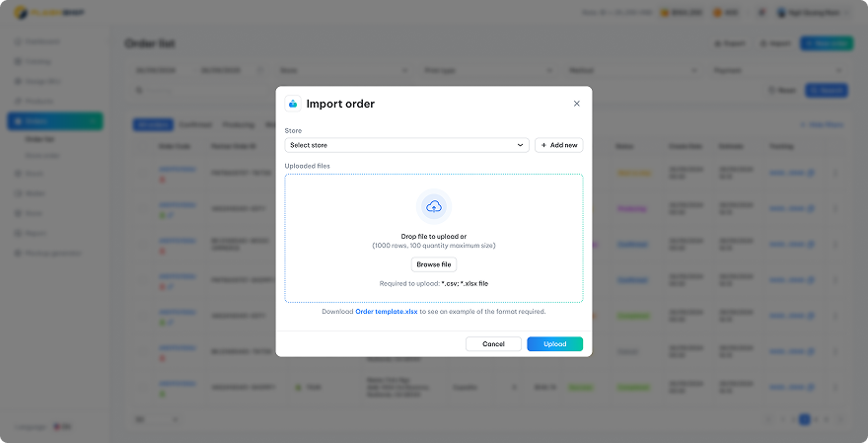Click the "Uploaded files" label
This screenshot has height=443, width=868.
click(x=307, y=166)
